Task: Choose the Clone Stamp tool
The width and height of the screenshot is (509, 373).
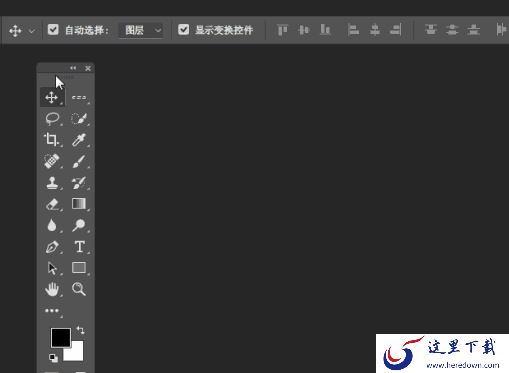Action: (52, 183)
